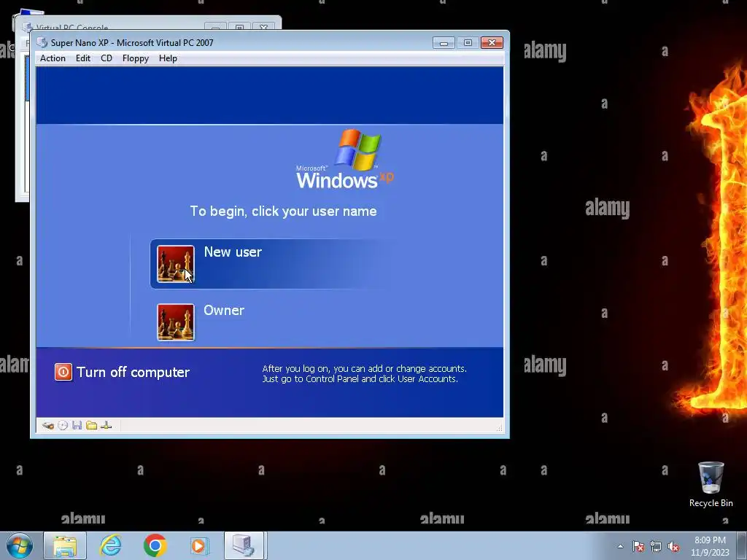The width and height of the screenshot is (747, 560).
Task: Open the Action menu
Action: coord(53,58)
